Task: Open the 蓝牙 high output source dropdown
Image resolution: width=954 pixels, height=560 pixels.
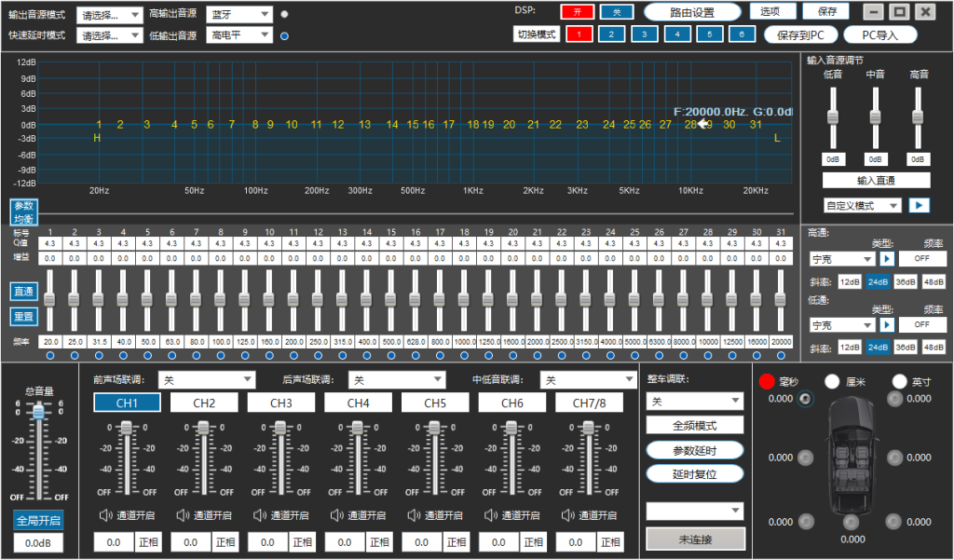Action: point(239,14)
